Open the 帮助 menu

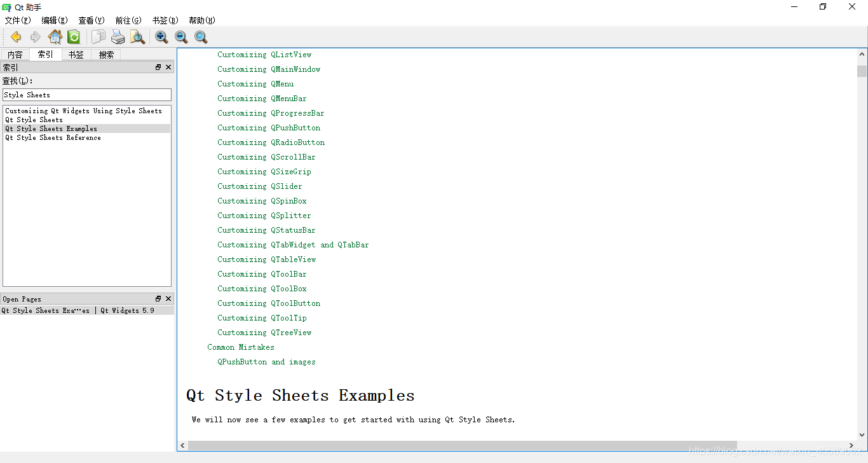201,20
